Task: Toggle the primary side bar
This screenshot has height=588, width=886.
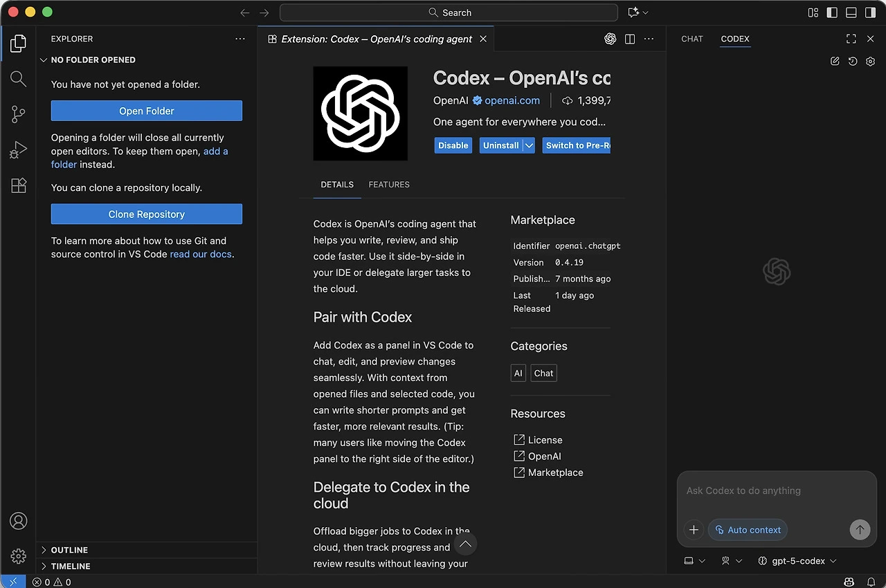Action: pyautogui.click(x=832, y=12)
